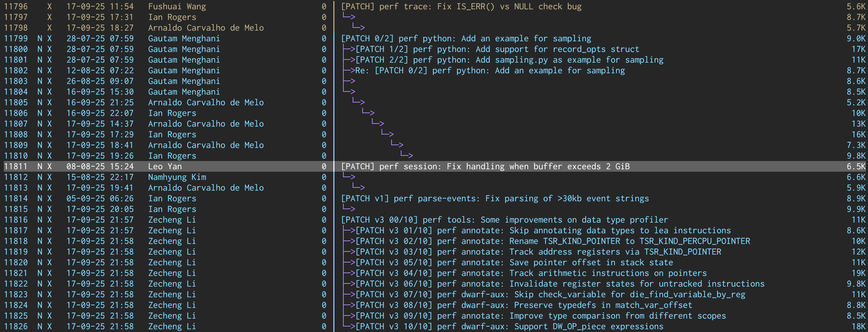Click the nested reply arrow on row 11813
Screen dimensions: 868x332
click(358, 188)
